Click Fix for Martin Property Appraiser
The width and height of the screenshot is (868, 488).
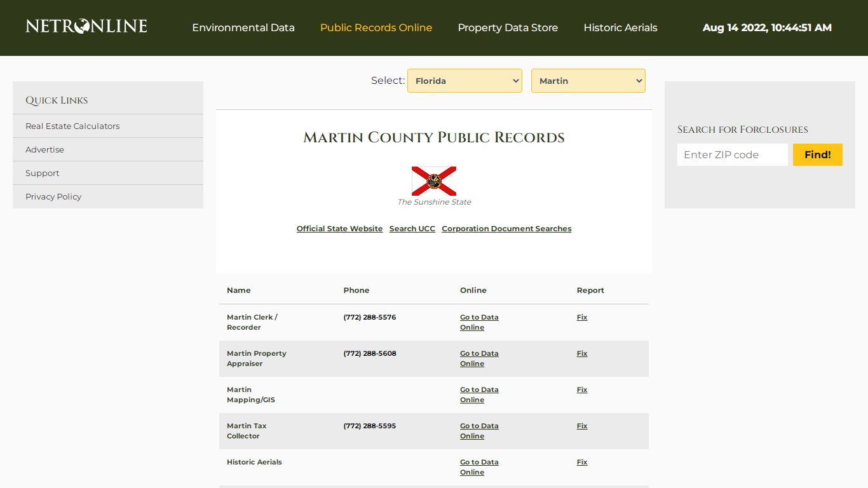point(582,353)
